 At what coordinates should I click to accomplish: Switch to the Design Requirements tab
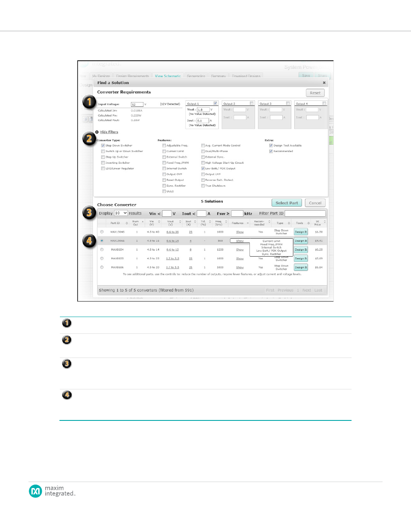click(133, 76)
